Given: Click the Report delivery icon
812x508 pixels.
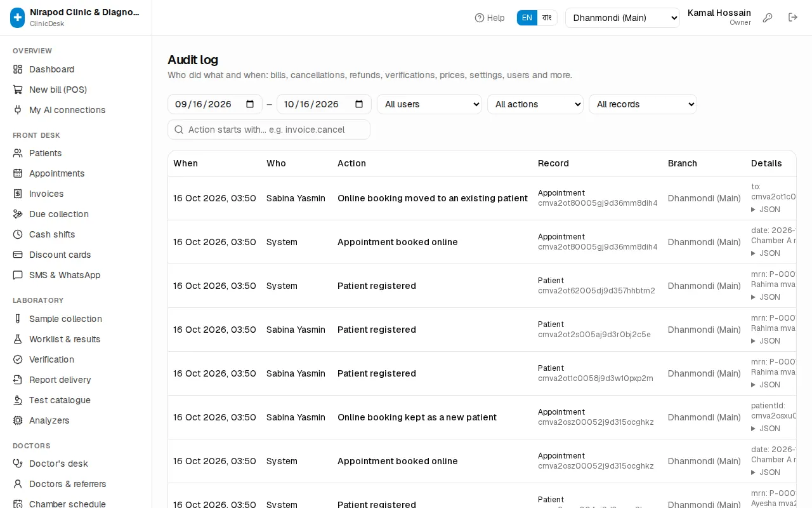Looking at the screenshot, I should click(x=18, y=380).
